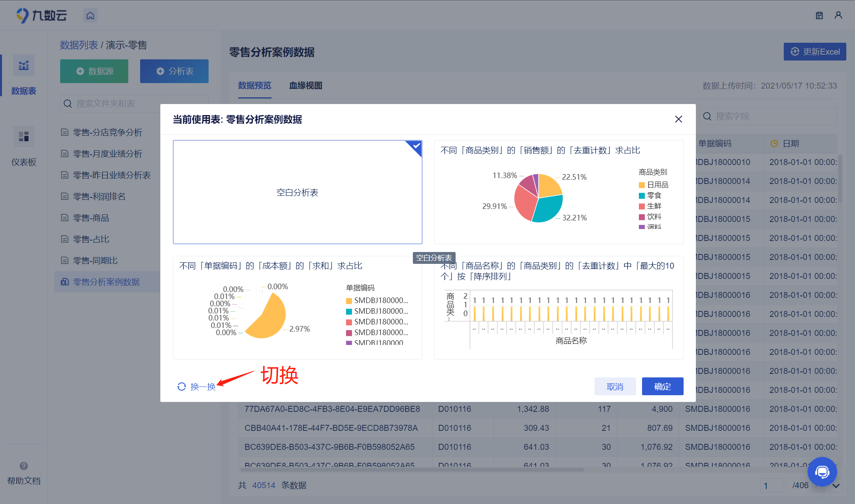
Task: Toggle the 日用品 legend color swatch
Action: coord(642,185)
